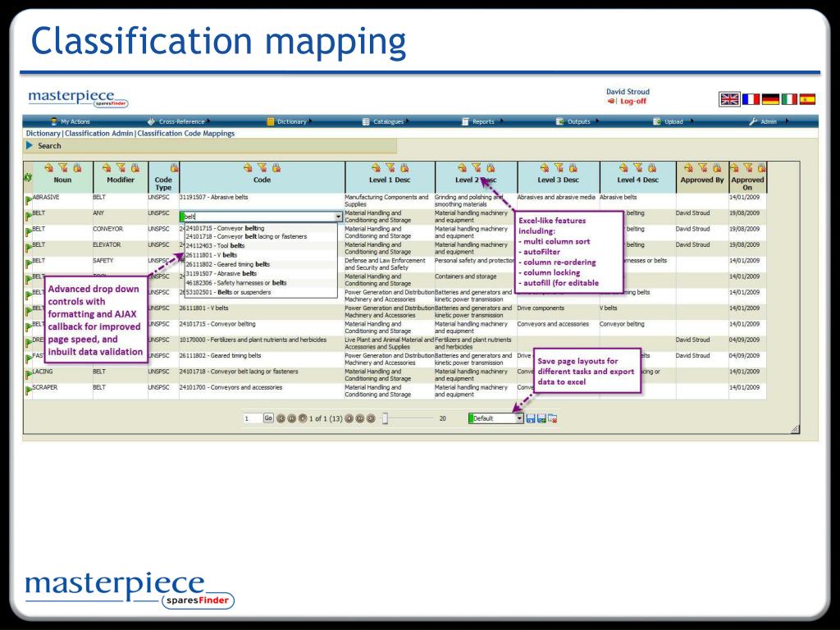Click the Code search field containing belt
Viewport: 840px width, 630px height.
coord(259,217)
